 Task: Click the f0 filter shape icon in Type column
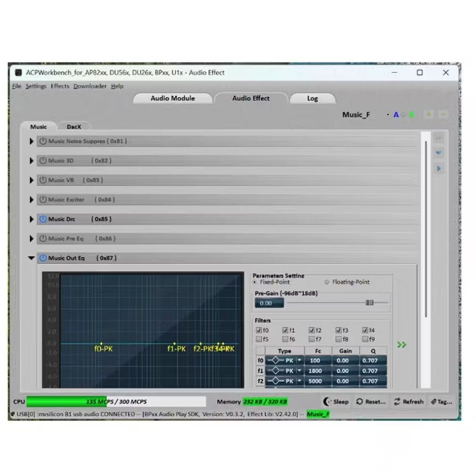(276, 360)
